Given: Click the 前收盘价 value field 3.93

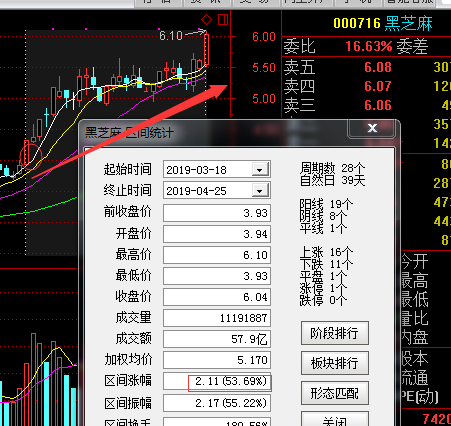Looking at the screenshot, I should [217, 213].
